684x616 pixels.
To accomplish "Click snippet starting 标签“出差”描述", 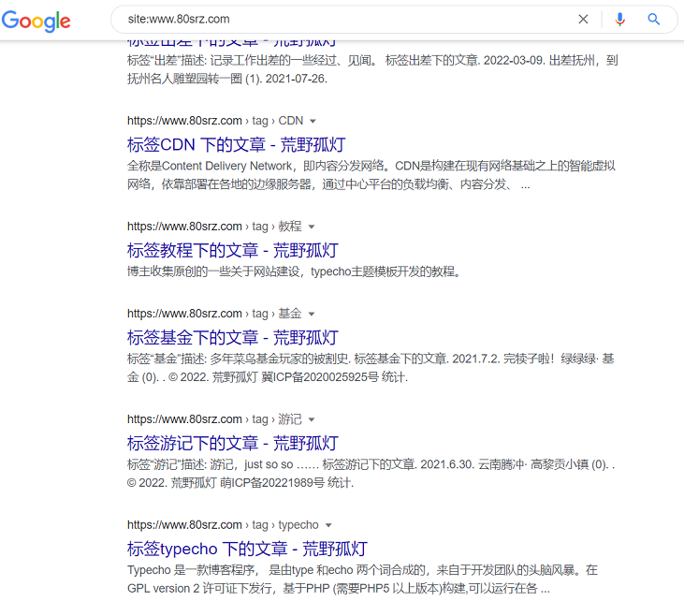I will coord(372,69).
